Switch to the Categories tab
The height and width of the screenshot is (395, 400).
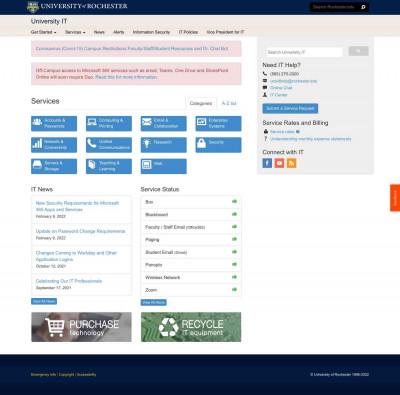pos(201,103)
